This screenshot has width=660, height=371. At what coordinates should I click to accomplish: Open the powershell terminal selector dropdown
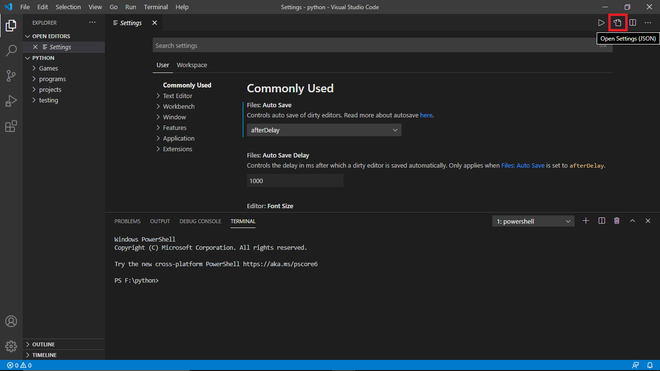coord(533,222)
